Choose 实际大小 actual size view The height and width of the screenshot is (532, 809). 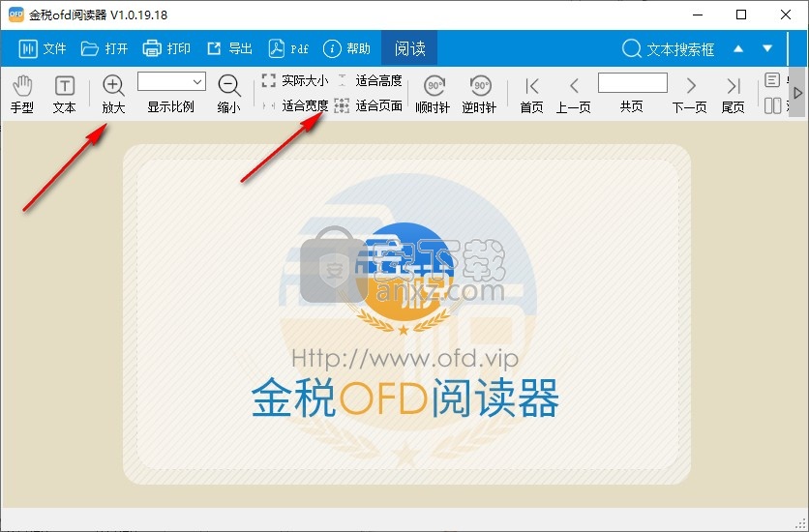tap(294, 80)
